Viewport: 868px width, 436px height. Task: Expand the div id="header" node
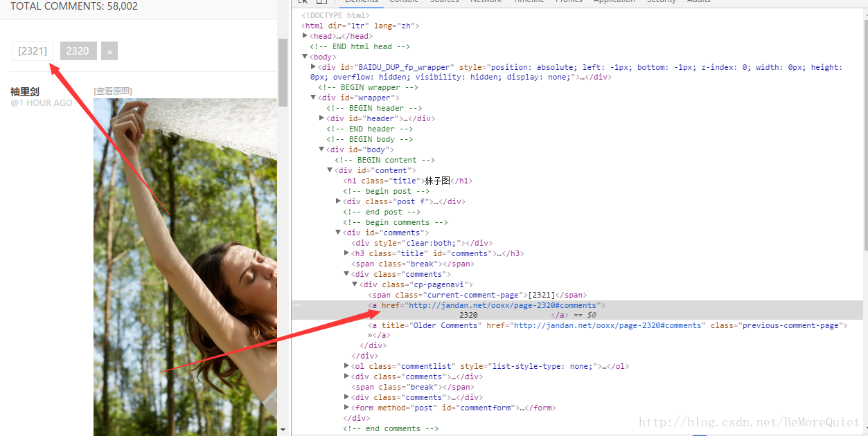(x=321, y=118)
